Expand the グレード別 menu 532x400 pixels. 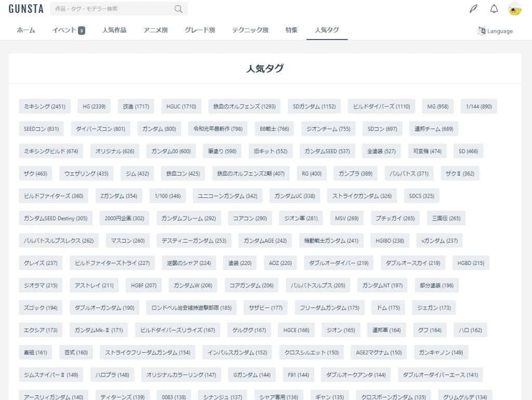tap(199, 30)
